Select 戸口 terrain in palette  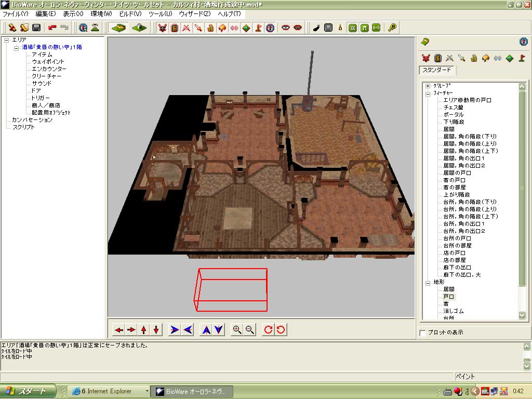point(448,297)
